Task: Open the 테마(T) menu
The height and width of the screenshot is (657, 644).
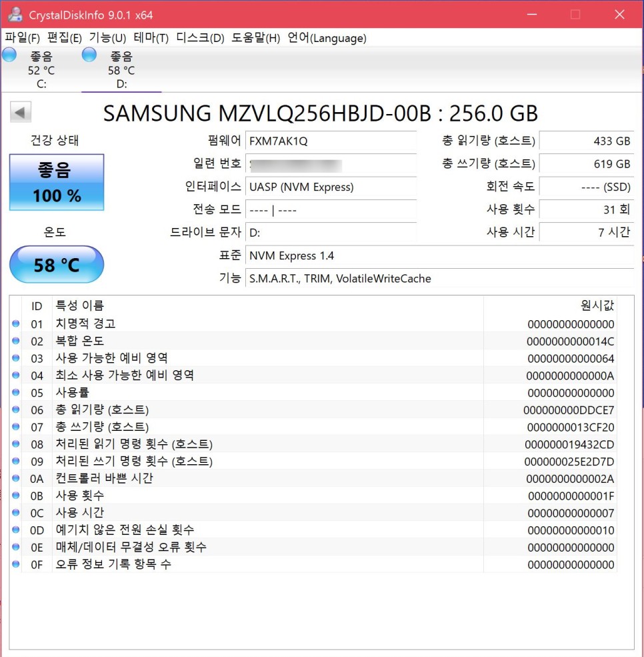Action: click(x=151, y=38)
